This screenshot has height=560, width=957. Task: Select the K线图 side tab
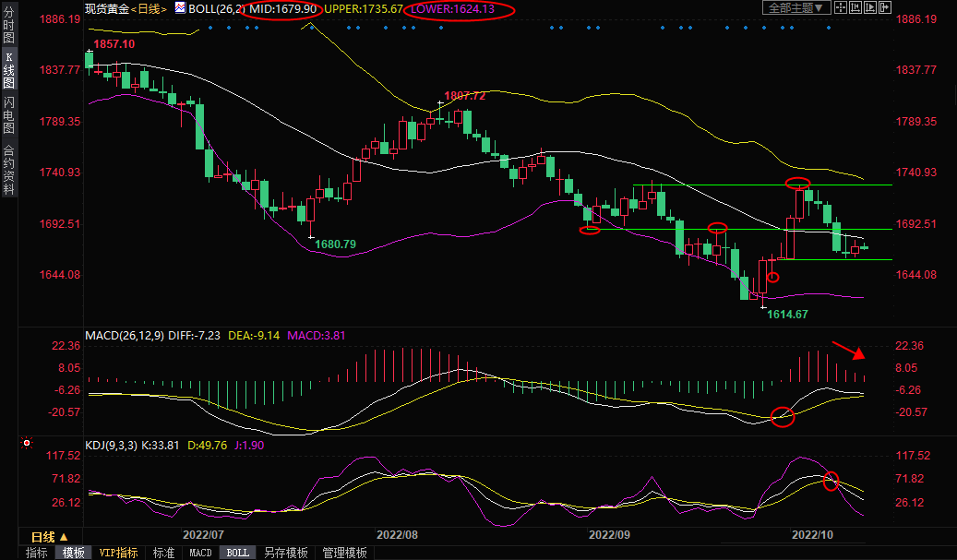[x=8, y=75]
